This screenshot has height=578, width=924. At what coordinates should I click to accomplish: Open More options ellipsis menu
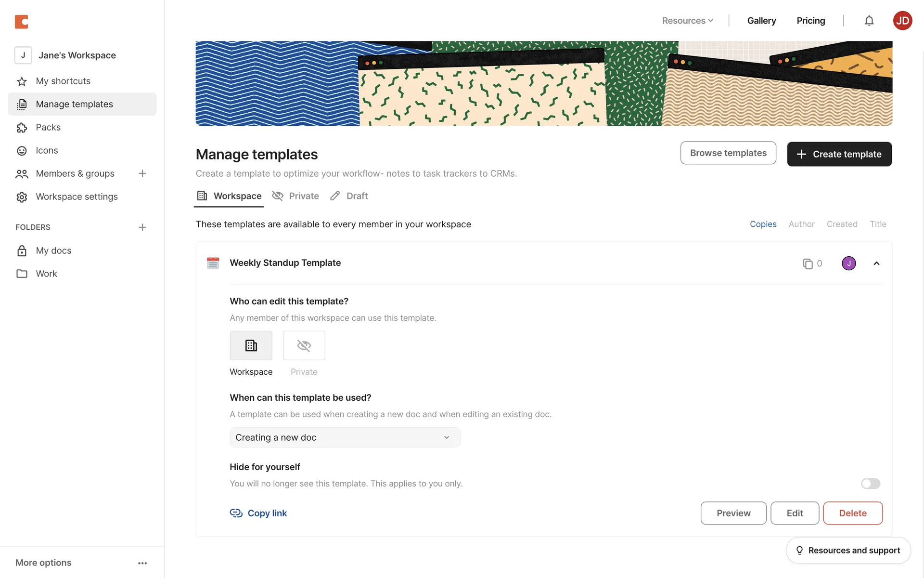(x=142, y=563)
